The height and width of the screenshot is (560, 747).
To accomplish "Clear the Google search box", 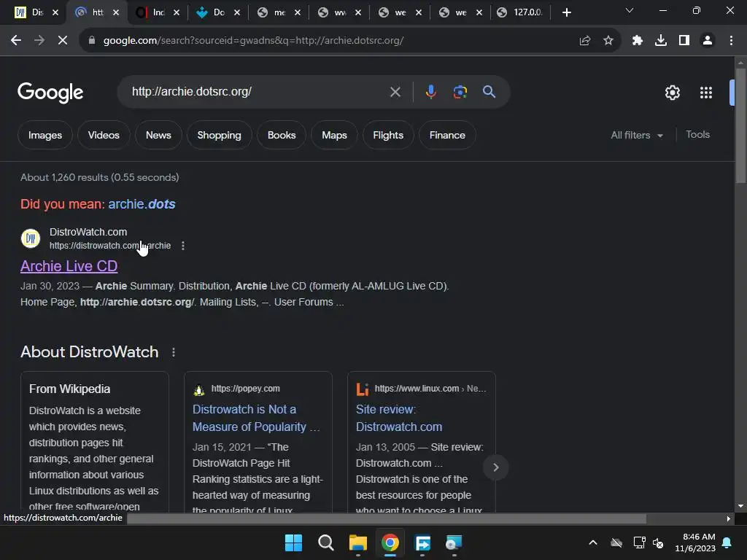I will [x=395, y=91].
